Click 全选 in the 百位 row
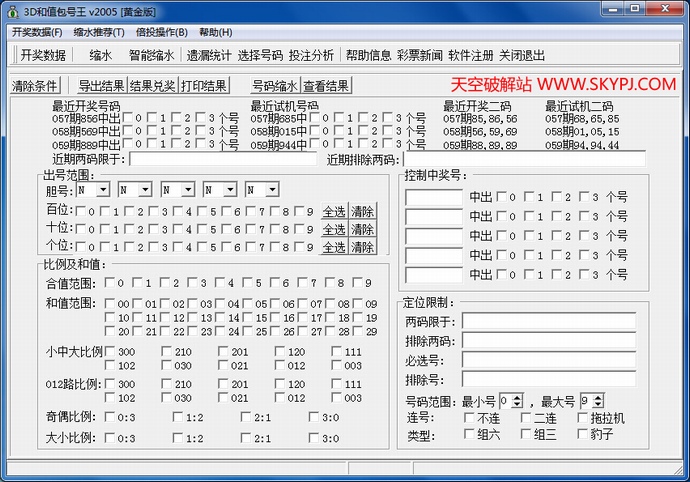690x482 pixels. point(333,212)
